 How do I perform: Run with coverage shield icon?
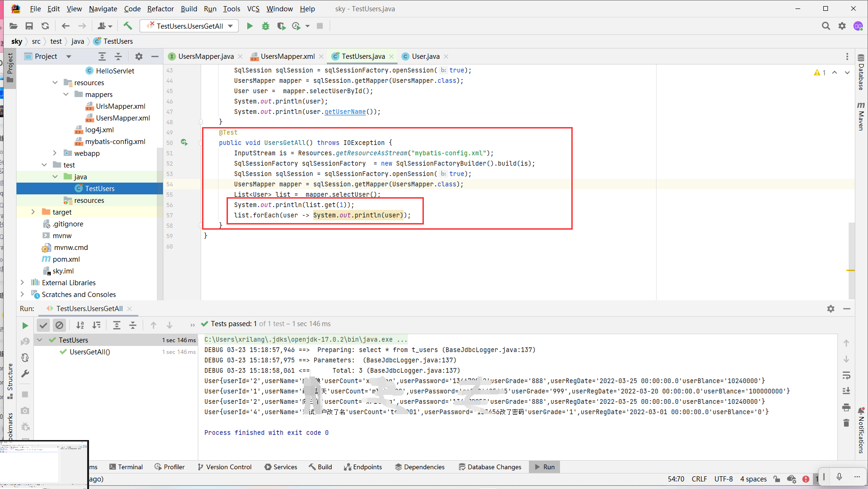coord(281,26)
